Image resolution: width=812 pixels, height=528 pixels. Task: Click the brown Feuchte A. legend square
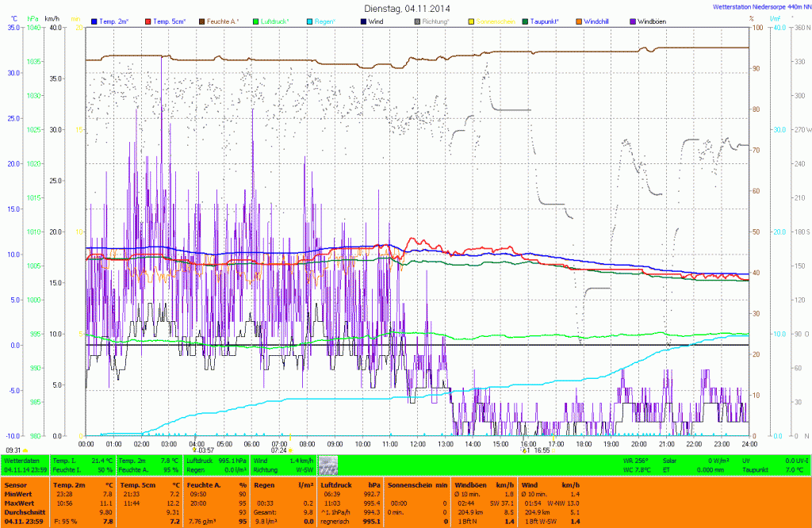coord(201,20)
